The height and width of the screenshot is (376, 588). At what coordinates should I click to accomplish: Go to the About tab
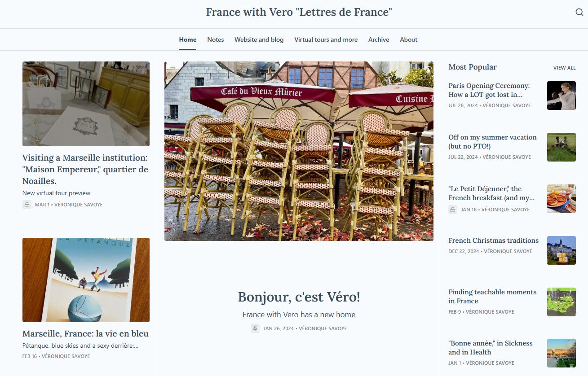pos(409,39)
